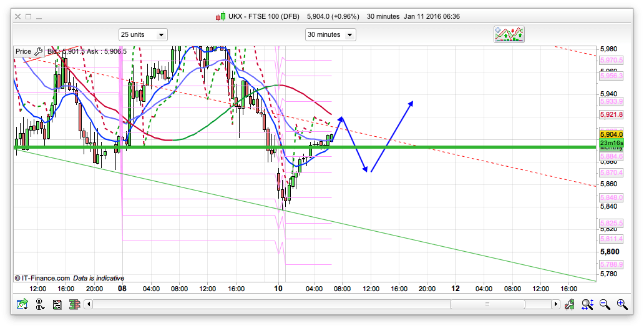Open the list properties icon in bottom toolbar
The height and width of the screenshot is (328, 644).
pos(57,304)
